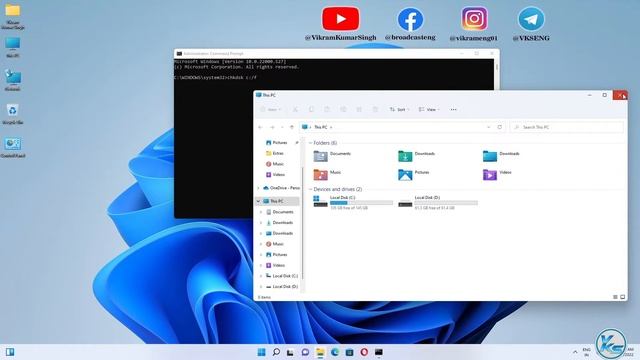Open Task View from the taskbar
640x360 pixels.
(290, 352)
